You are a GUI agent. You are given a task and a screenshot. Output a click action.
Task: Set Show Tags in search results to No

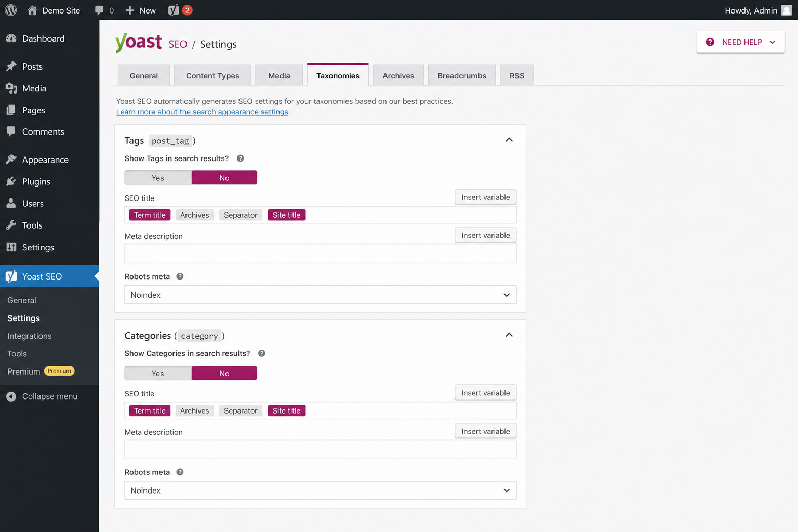(x=224, y=178)
